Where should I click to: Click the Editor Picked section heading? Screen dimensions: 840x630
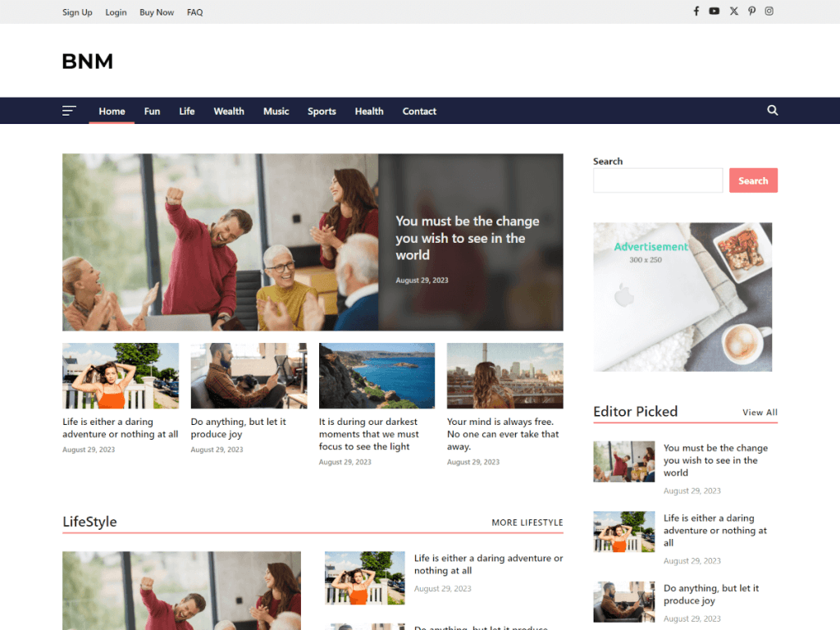[636, 412]
